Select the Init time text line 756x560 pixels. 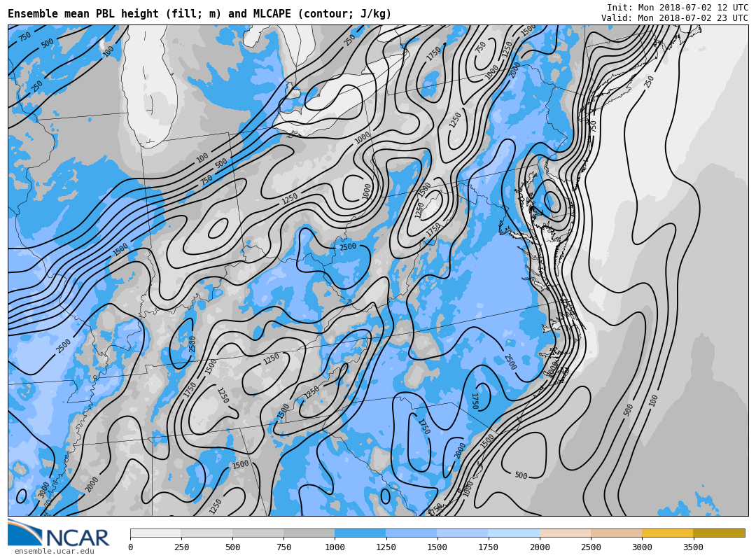677,8
